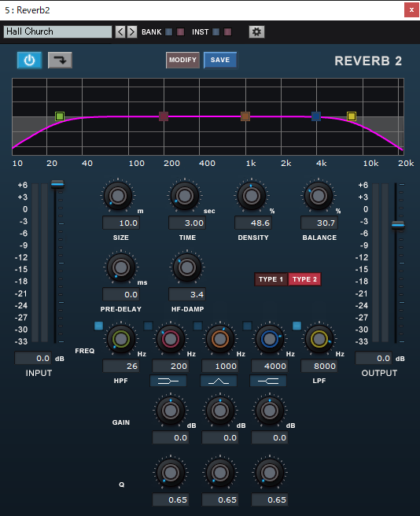Toggle the 1000 Hz band enable square
The width and height of the screenshot is (420, 516).
[198, 326]
